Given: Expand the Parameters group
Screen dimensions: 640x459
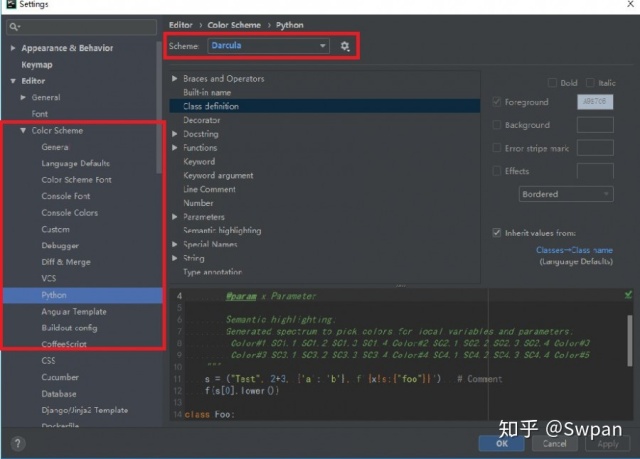Looking at the screenshot, I should coord(175,217).
